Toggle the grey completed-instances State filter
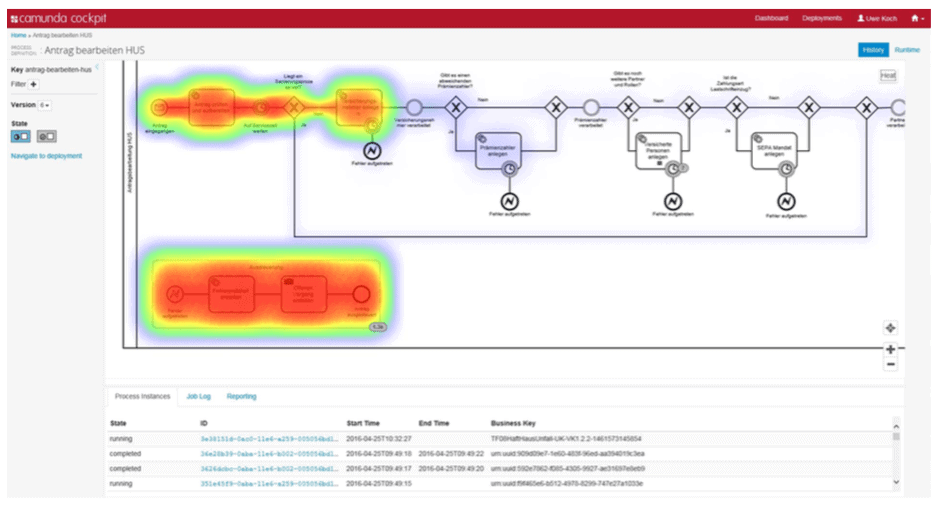 [x=46, y=136]
